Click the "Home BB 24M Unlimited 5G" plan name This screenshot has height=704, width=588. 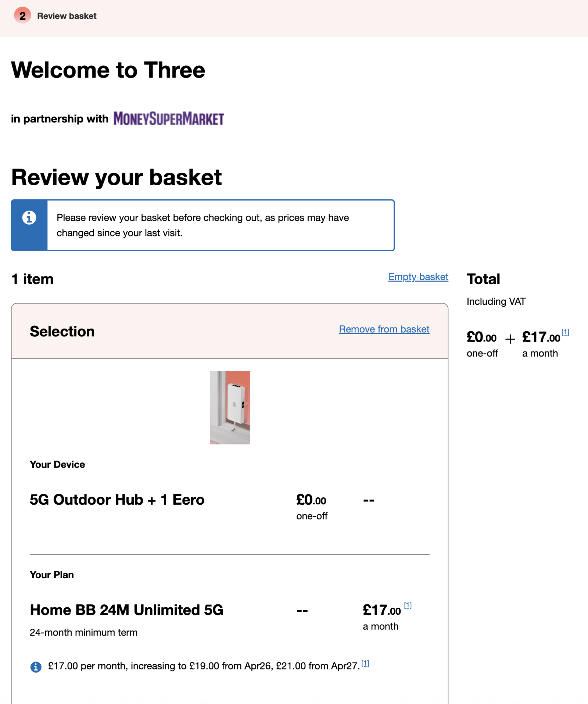click(126, 610)
